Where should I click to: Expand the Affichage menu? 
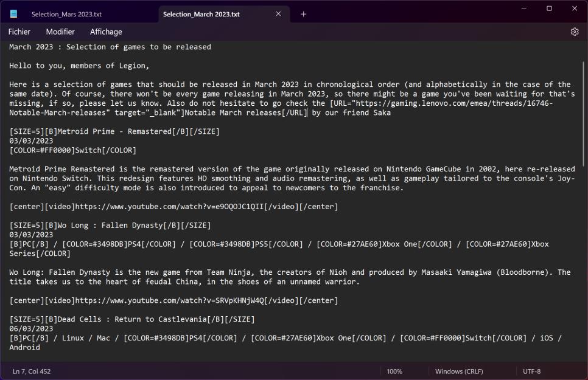(x=106, y=32)
